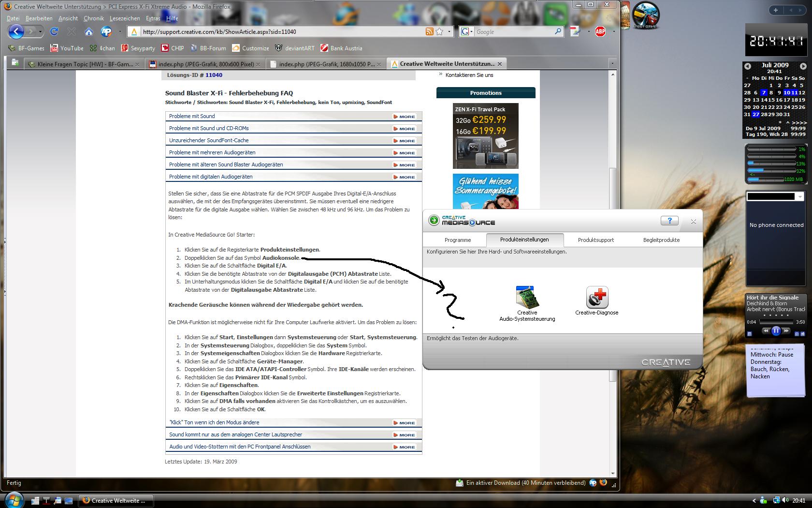This screenshot has height=508, width=812.
Task: Expand 'Klick Ton wenn ich den Modus' MORE
Action: pos(404,423)
